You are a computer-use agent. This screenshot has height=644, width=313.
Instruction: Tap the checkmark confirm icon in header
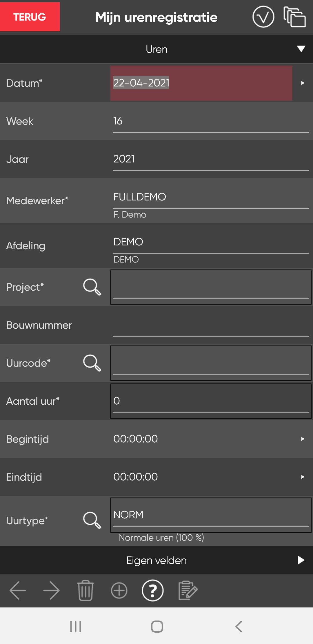coord(263,17)
